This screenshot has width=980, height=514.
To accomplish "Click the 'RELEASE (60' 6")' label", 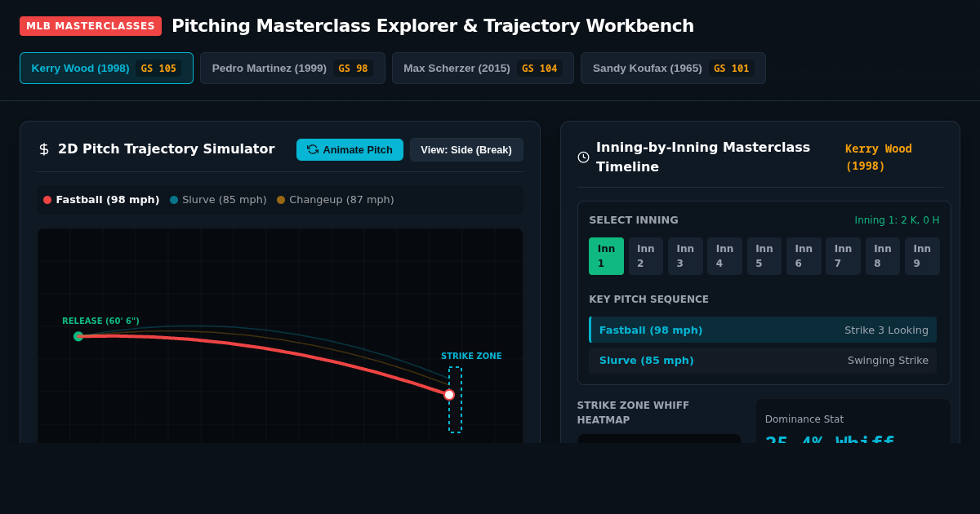I will tap(100, 321).
